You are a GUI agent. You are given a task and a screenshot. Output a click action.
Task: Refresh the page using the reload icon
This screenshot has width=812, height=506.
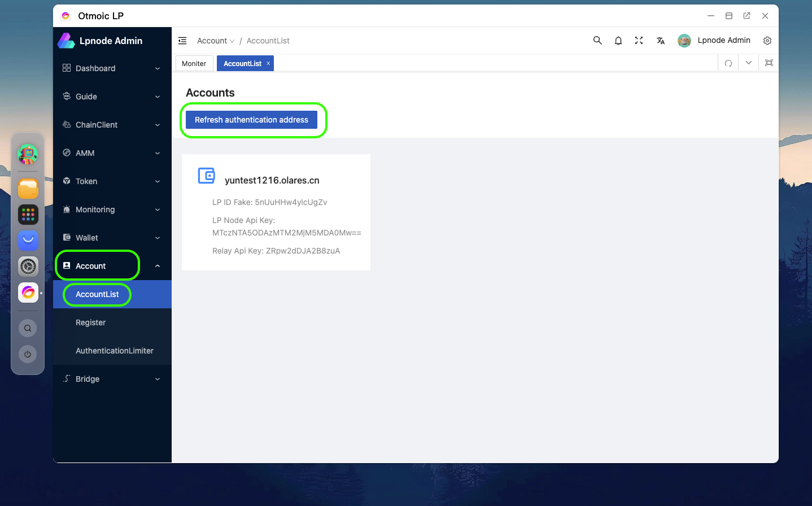(x=728, y=63)
